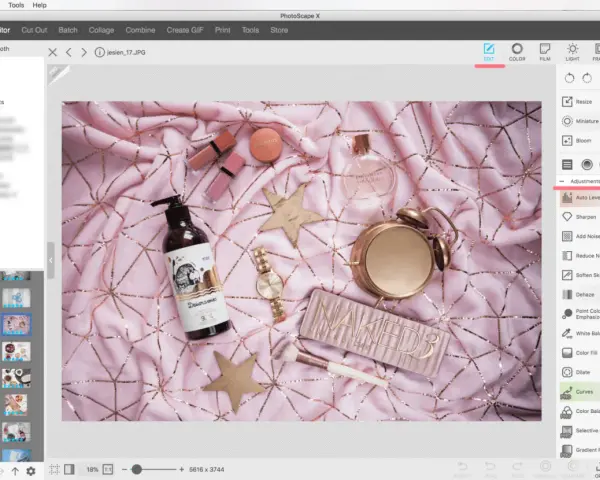Collapse the left sidebar panel handle
This screenshot has height=480, width=600.
tap(51, 261)
